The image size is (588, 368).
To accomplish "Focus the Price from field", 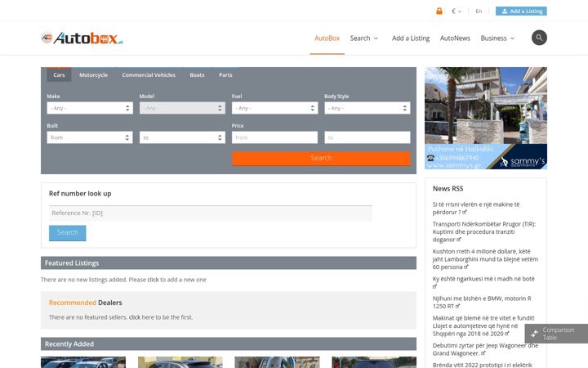I will click(274, 137).
